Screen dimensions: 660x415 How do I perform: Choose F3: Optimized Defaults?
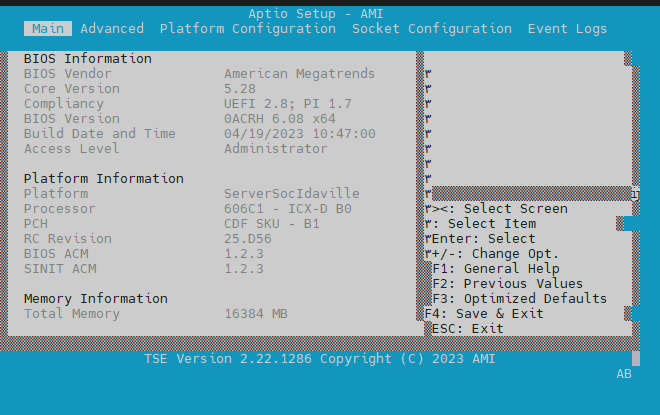click(x=519, y=299)
